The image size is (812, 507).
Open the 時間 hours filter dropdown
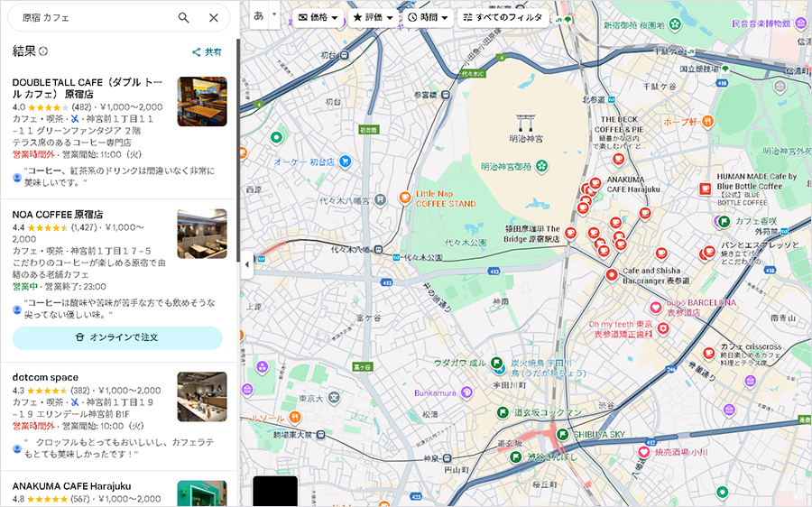coord(428,17)
